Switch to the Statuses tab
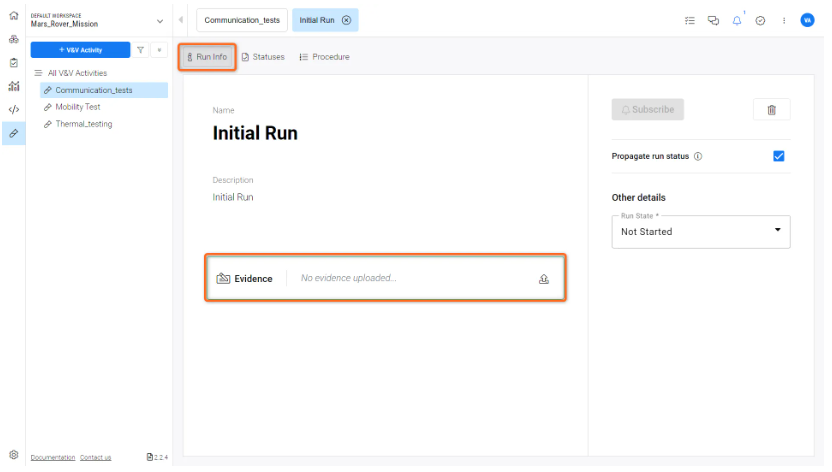The height and width of the screenshot is (472, 832). (x=263, y=57)
